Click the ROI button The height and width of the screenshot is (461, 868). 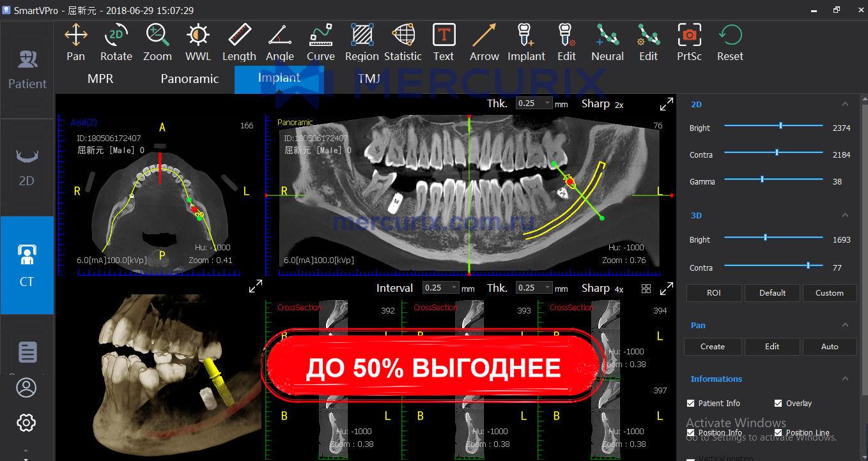[714, 292]
